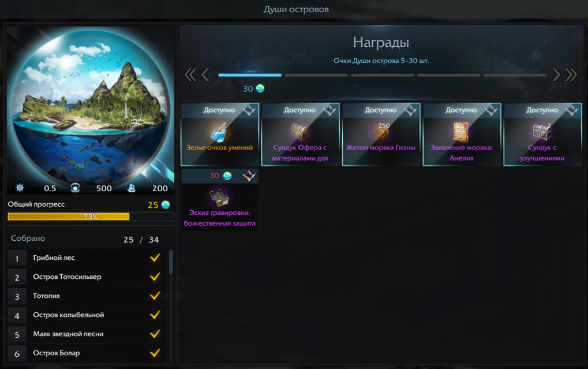Viewport: 588px width, 369px height.
Task: Click the skill points potion icon
Action: (x=219, y=132)
